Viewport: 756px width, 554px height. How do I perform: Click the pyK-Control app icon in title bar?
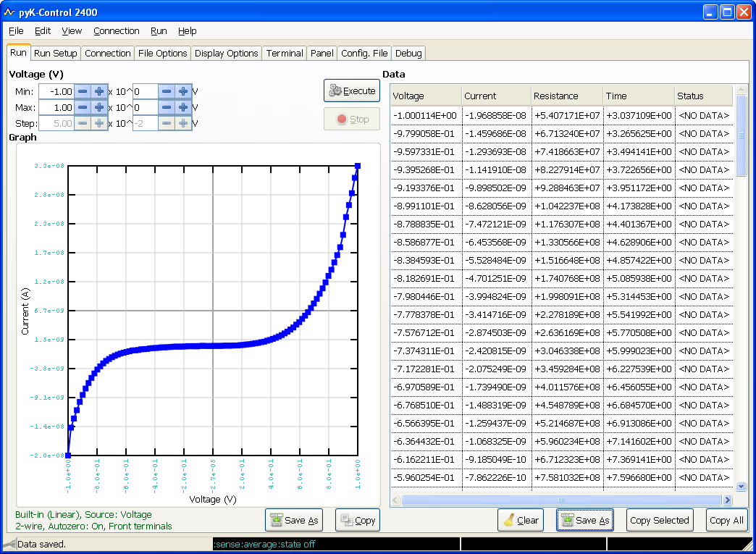(x=9, y=12)
